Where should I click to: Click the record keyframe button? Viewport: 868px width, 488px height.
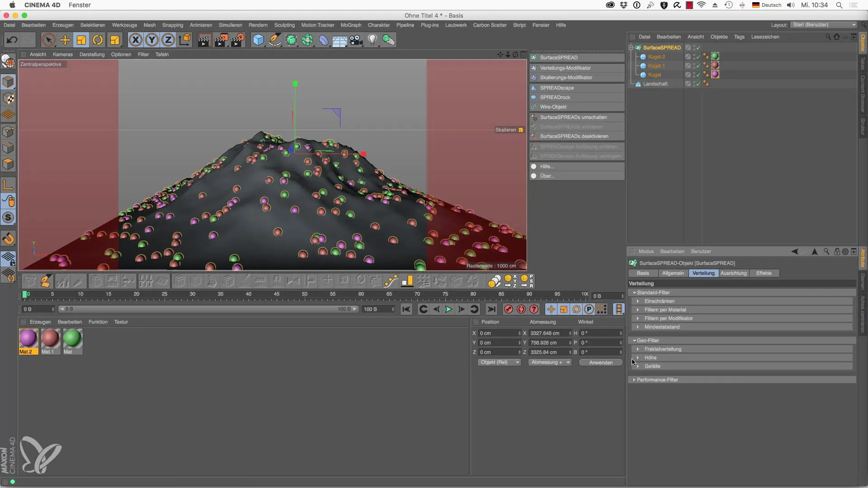coord(509,310)
